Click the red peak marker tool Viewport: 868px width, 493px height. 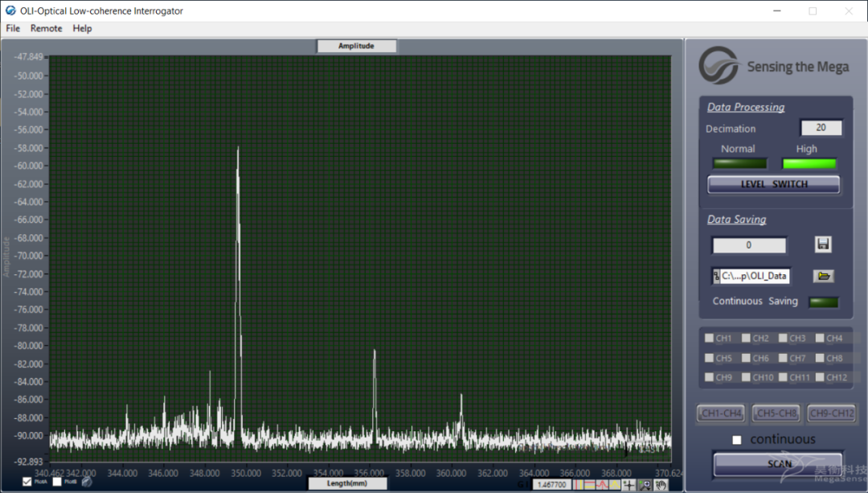(600, 484)
